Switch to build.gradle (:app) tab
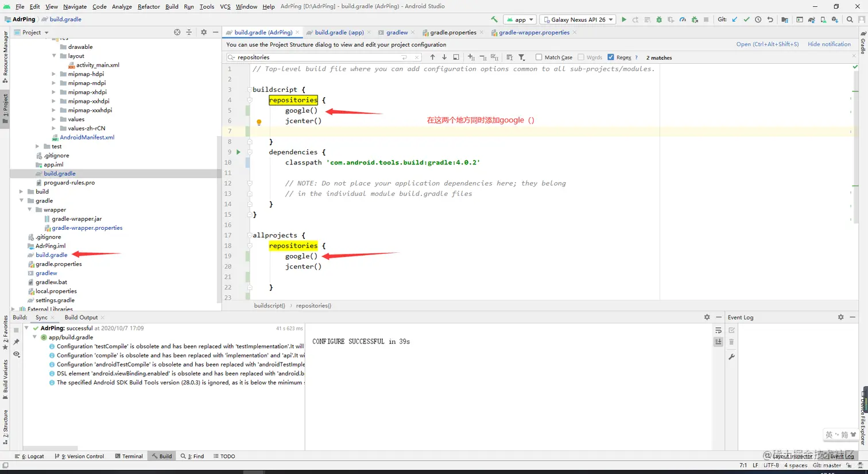The image size is (868, 474). click(x=339, y=32)
